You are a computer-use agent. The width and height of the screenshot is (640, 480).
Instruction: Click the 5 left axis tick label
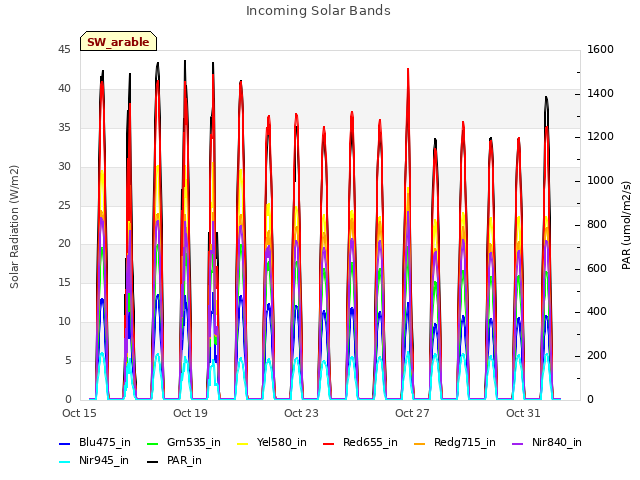click(x=68, y=360)
